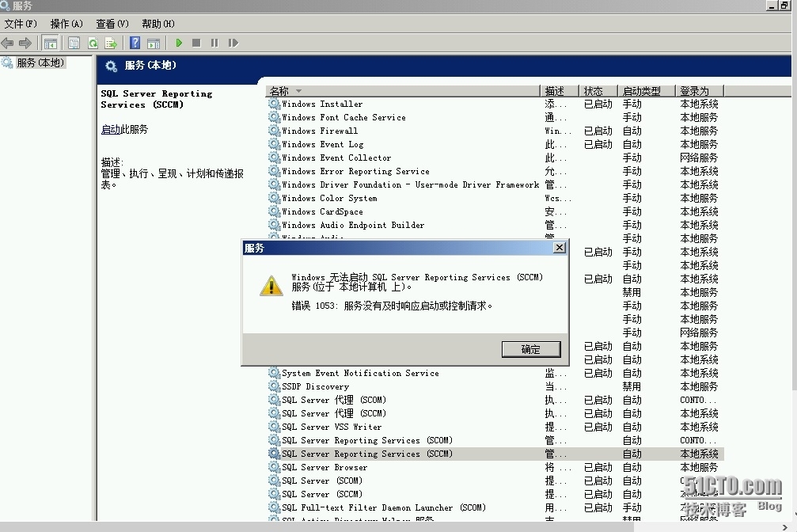Click gear icon of SQL Server (SCOM) row
This screenshot has height=532, width=797.
(x=275, y=481)
